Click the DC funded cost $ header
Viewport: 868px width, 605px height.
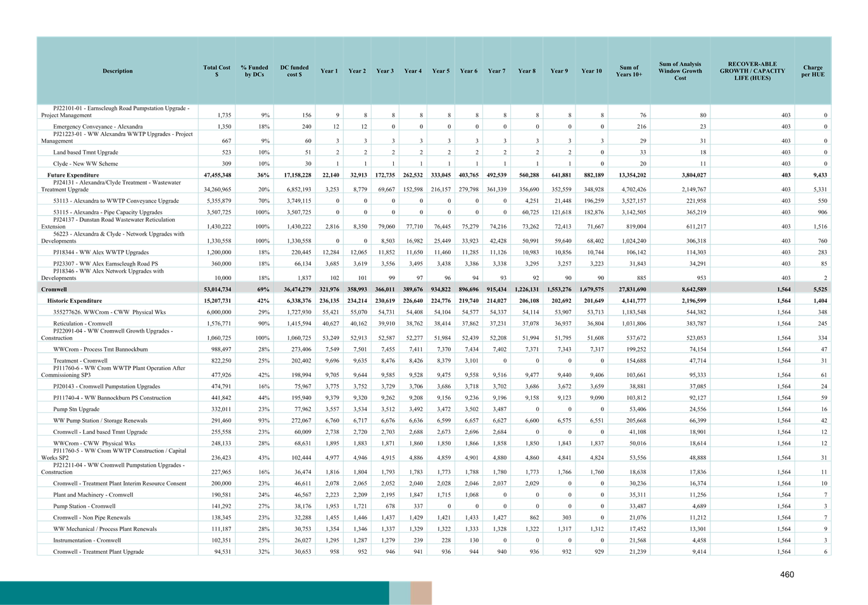pos(296,71)
